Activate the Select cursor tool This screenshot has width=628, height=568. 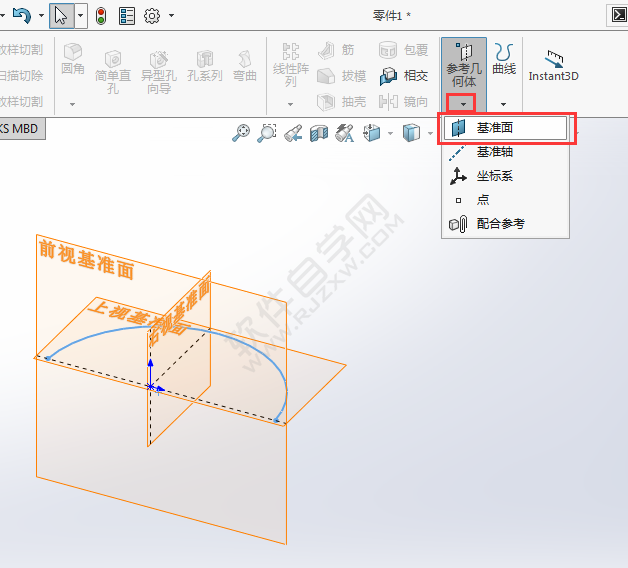point(61,16)
